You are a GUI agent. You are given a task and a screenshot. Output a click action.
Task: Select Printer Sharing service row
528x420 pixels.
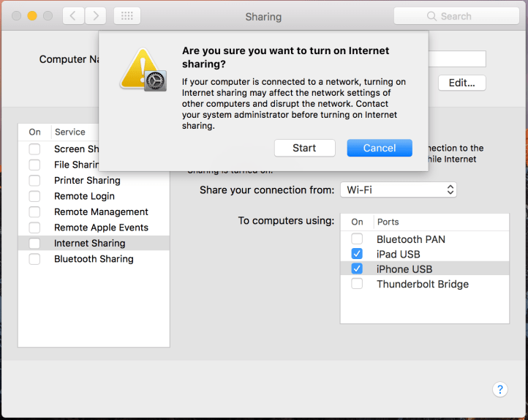pos(87,181)
